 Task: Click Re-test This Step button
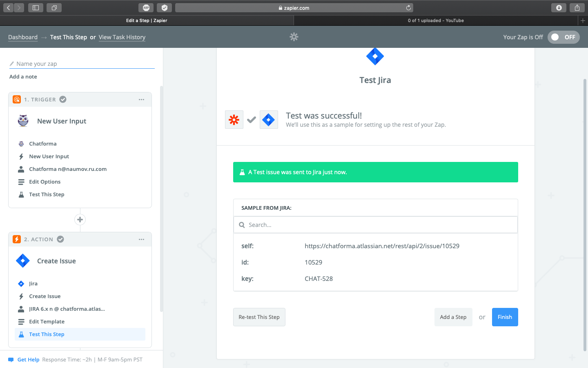point(259,317)
